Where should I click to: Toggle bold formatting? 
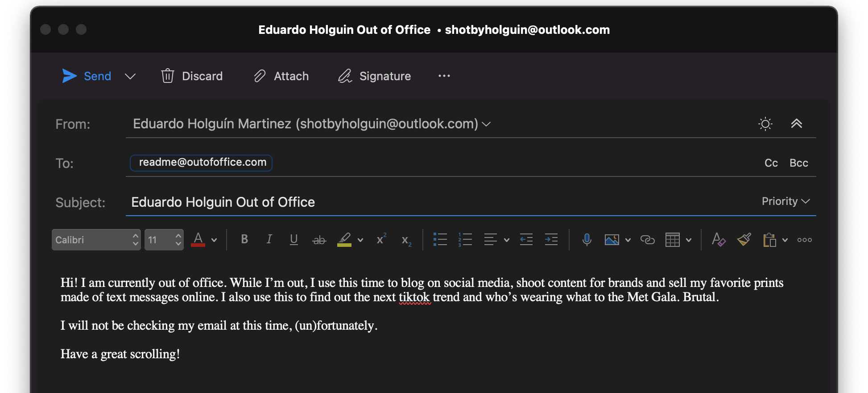(244, 239)
